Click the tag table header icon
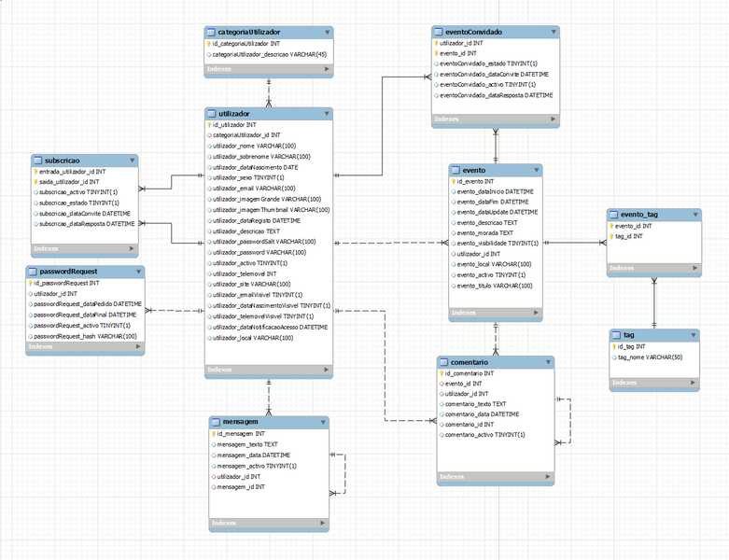Image resolution: width=729 pixels, height=560 pixels. pos(616,334)
